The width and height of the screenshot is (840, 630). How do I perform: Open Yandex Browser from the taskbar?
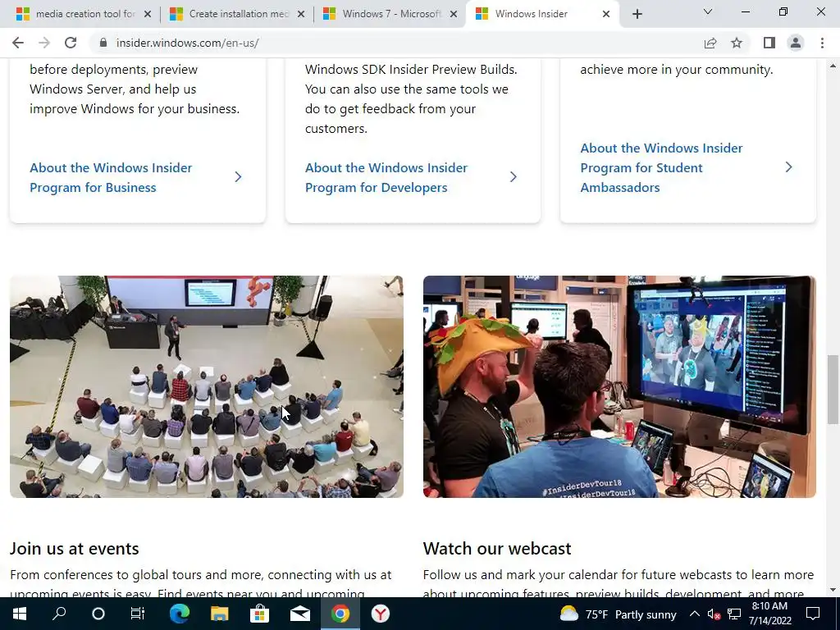pos(381,614)
